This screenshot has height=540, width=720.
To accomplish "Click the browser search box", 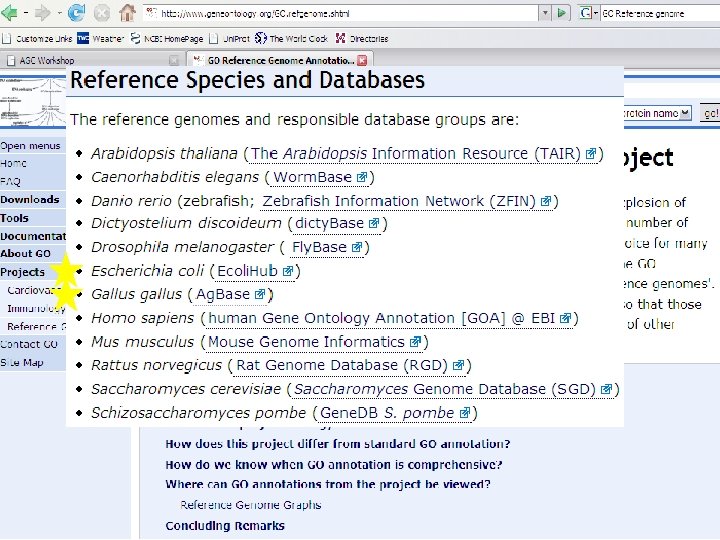I will (x=660, y=13).
